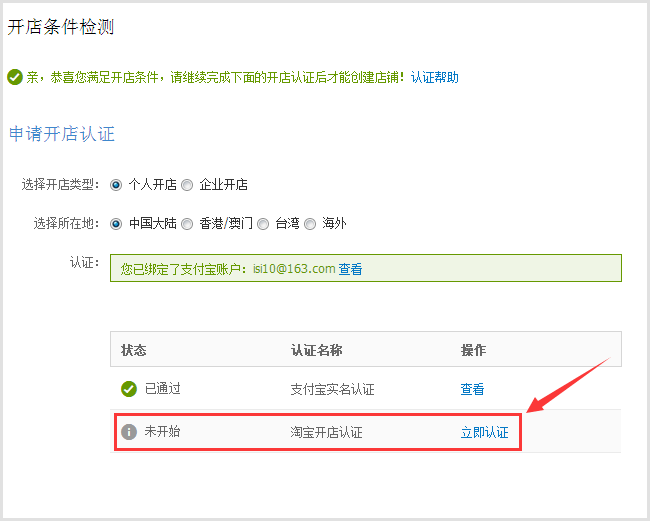650x521 pixels.
Task: Click the 申请开店认证 section heading
Action: click(62, 134)
